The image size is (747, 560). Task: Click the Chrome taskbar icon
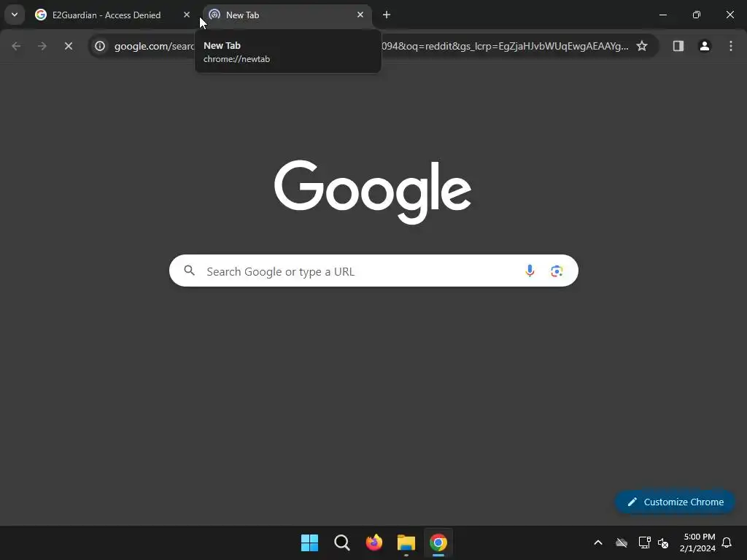click(x=438, y=542)
